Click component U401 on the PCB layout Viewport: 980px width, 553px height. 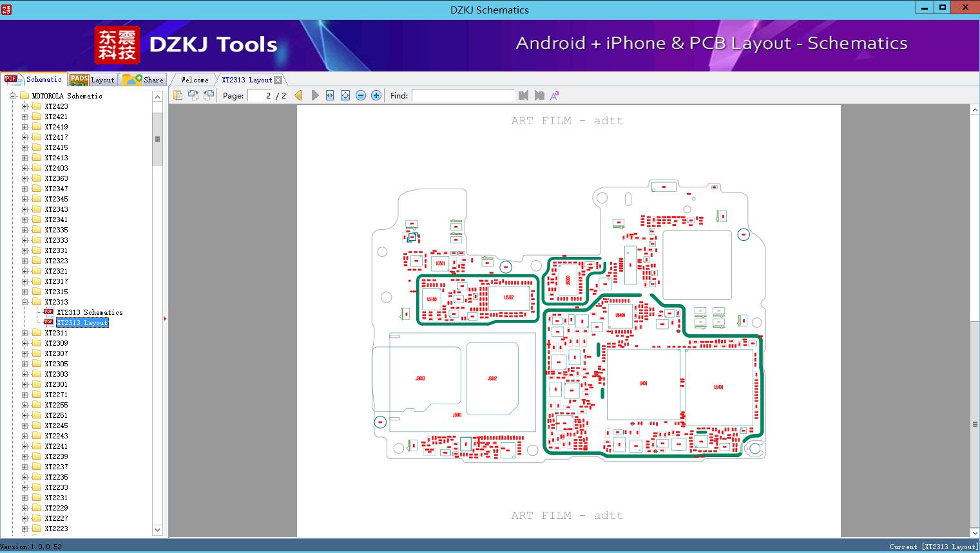(x=643, y=384)
